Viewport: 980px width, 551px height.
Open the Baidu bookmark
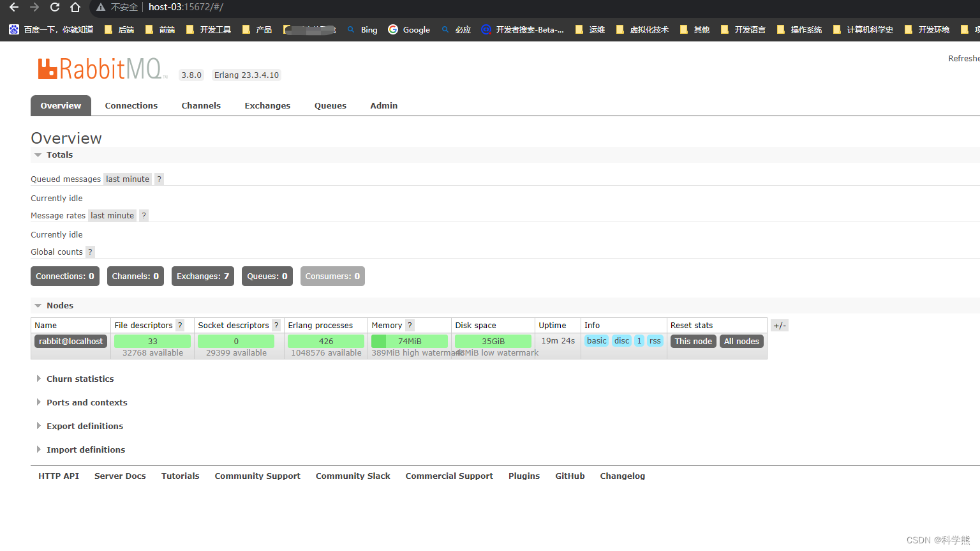click(51, 29)
